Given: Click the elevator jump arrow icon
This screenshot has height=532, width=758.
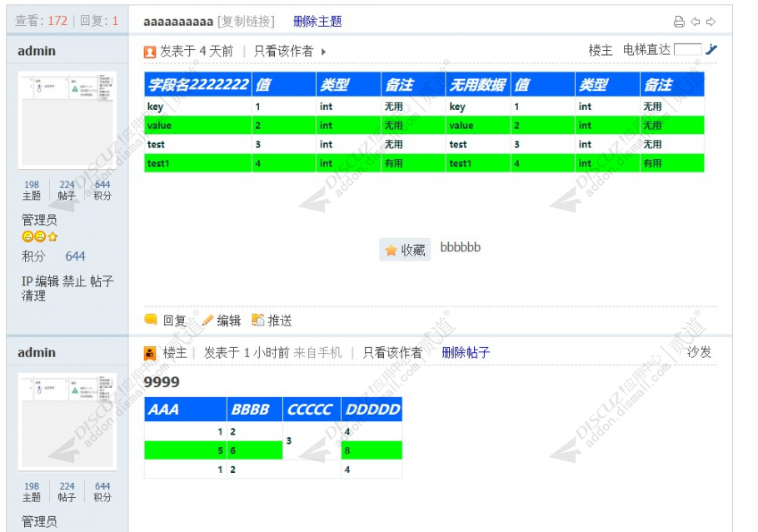Looking at the screenshot, I should (711, 49).
